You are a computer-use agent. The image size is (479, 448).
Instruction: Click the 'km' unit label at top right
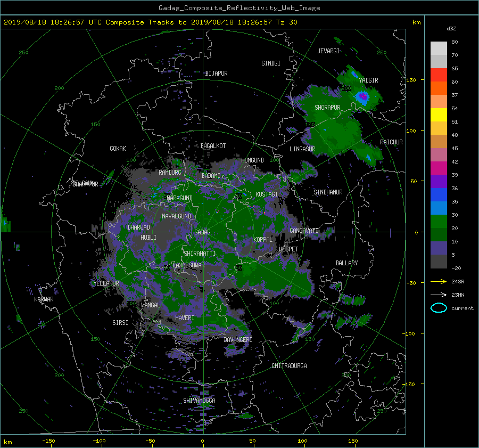coord(416,22)
